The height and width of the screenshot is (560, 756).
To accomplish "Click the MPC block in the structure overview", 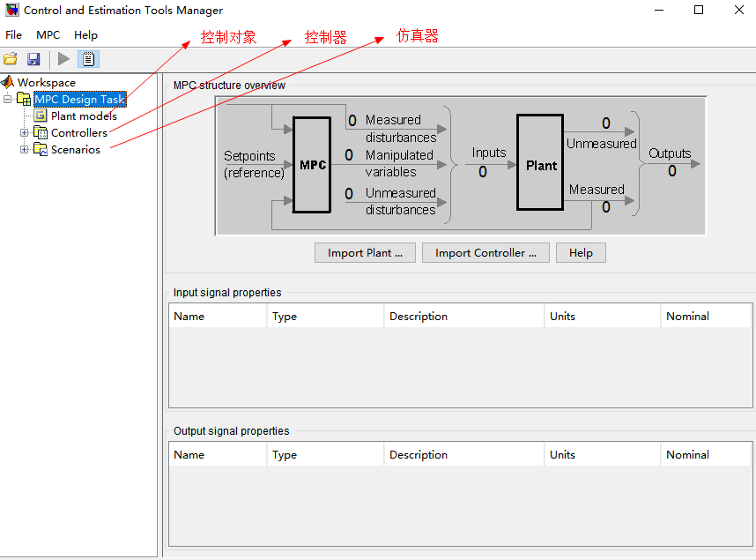I will (312, 164).
